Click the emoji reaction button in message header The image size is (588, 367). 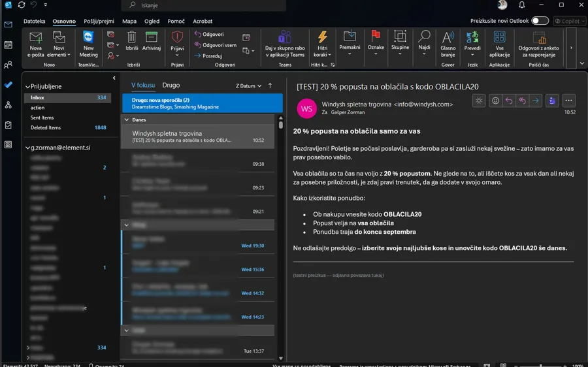(495, 101)
